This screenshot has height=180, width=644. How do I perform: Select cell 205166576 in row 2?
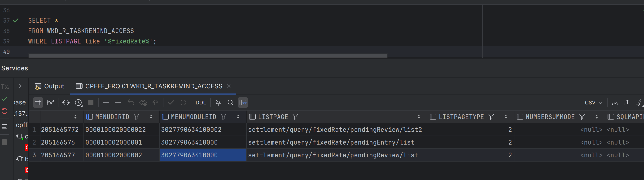click(62, 142)
